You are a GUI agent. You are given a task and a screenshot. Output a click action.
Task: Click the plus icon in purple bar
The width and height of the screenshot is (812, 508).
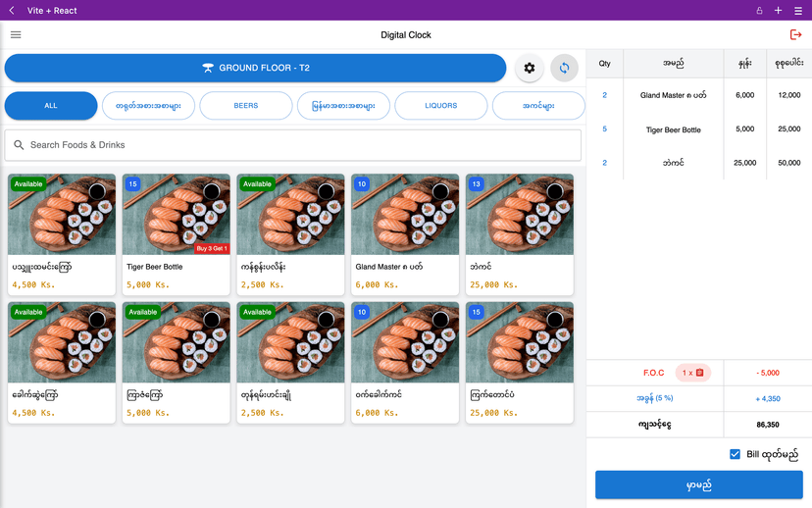coord(778,11)
